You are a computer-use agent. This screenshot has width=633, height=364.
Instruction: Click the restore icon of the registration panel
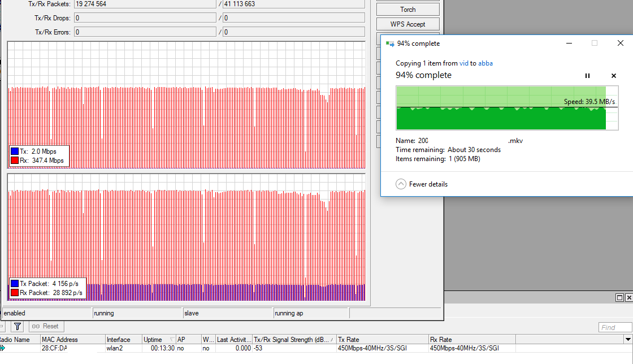pyautogui.click(x=619, y=298)
